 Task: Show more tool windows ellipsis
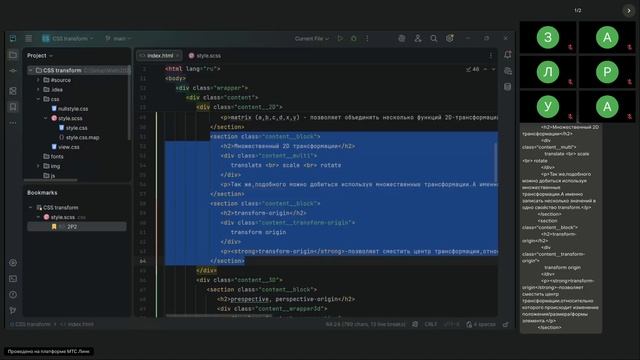point(13,123)
